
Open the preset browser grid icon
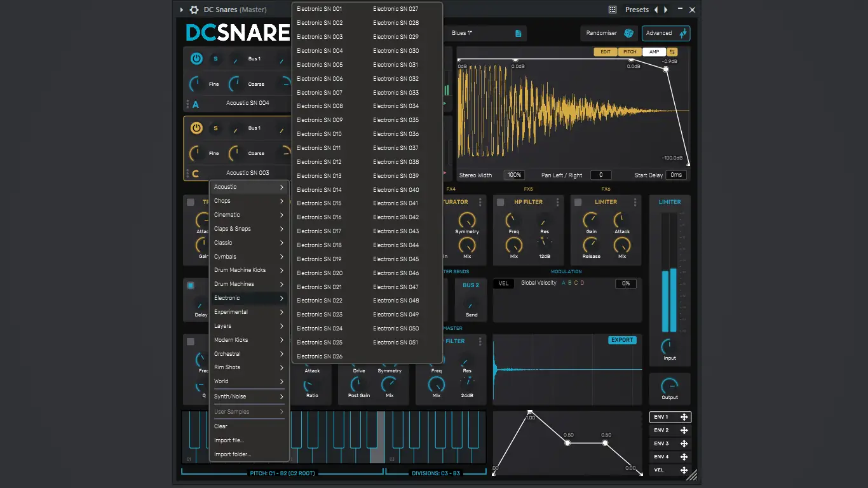(x=613, y=10)
